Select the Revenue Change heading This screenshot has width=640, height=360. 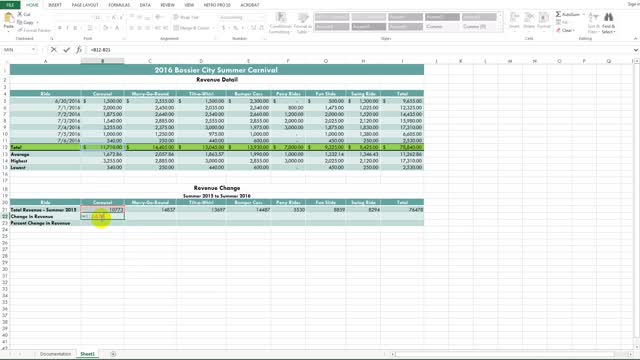pos(217,188)
